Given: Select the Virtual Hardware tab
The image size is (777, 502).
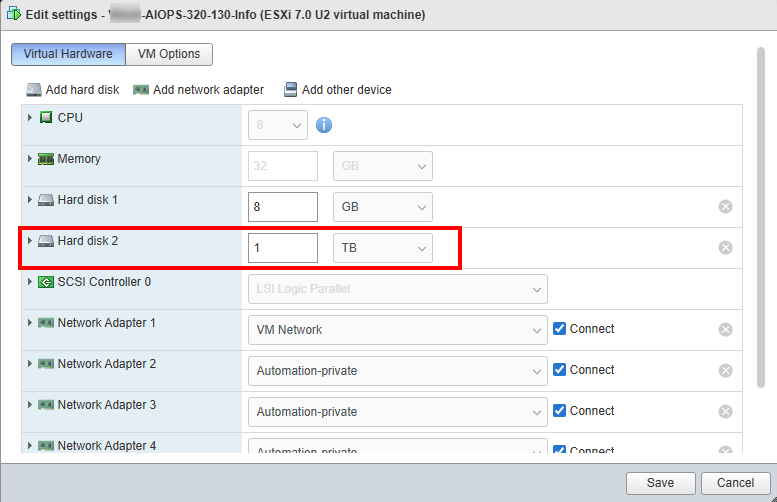Looking at the screenshot, I should [68, 54].
